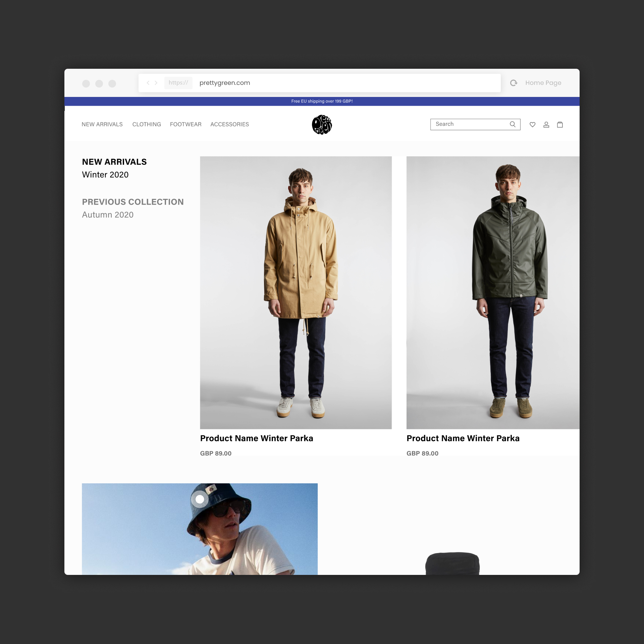Click the browser back arrow

click(148, 83)
